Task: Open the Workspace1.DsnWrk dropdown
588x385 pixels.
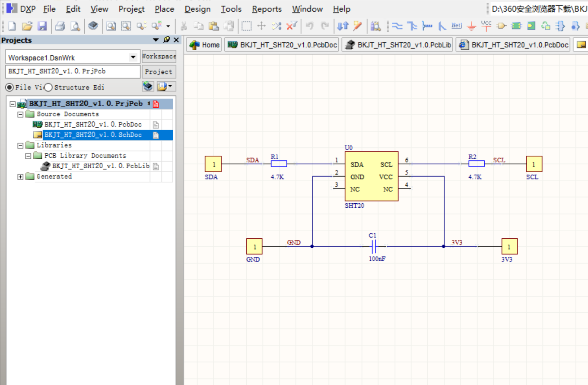Action: 133,58
